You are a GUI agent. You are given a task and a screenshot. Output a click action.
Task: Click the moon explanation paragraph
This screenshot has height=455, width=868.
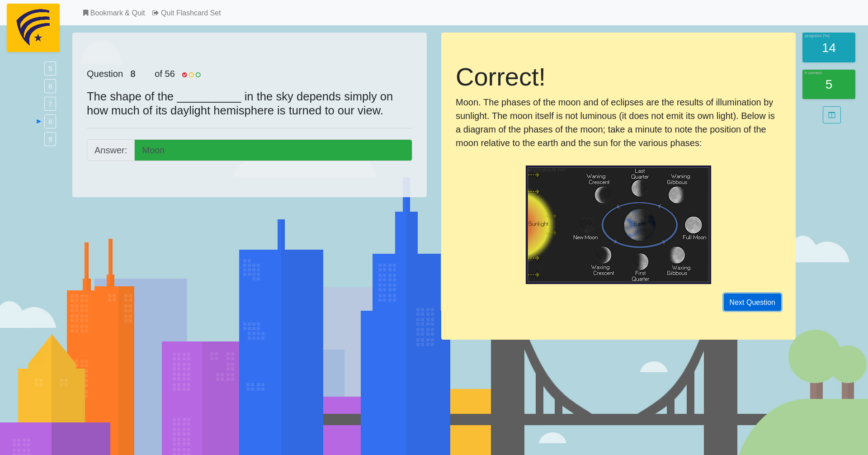[615, 123]
